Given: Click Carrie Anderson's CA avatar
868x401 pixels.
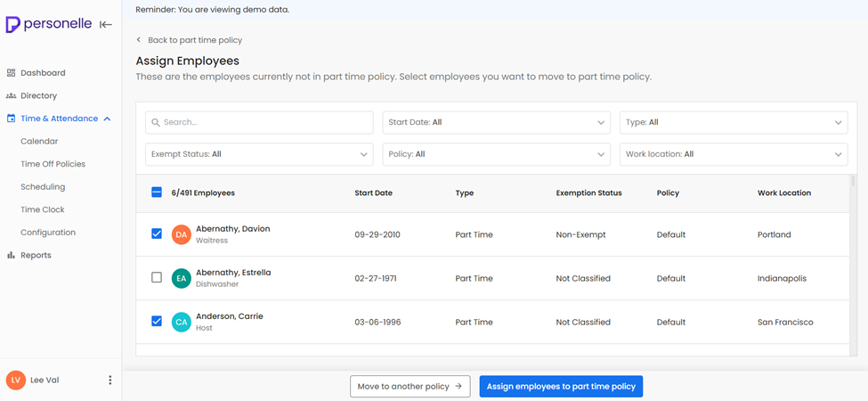Looking at the screenshot, I should point(182,323).
